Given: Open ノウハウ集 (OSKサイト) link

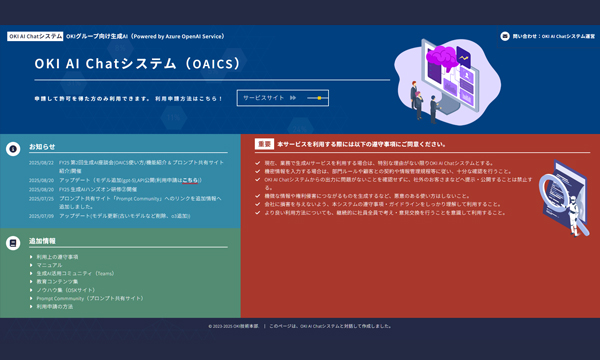Looking at the screenshot, I should pos(65,290).
